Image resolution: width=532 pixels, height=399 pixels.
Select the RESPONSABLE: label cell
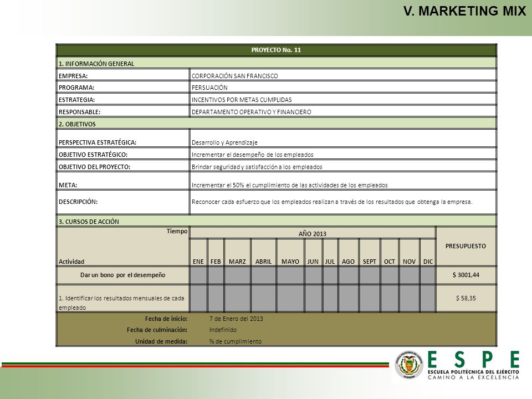click(x=123, y=111)
